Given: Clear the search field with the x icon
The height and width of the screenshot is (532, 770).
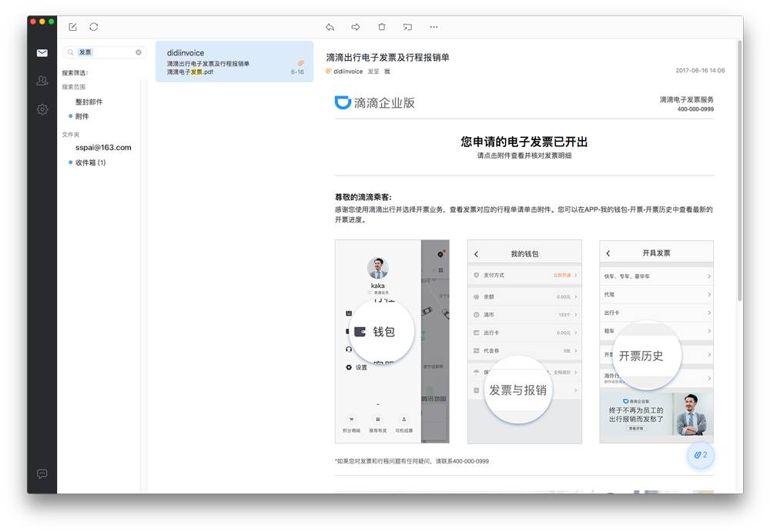Looking at the screenshot, I should tap(139, 52).
